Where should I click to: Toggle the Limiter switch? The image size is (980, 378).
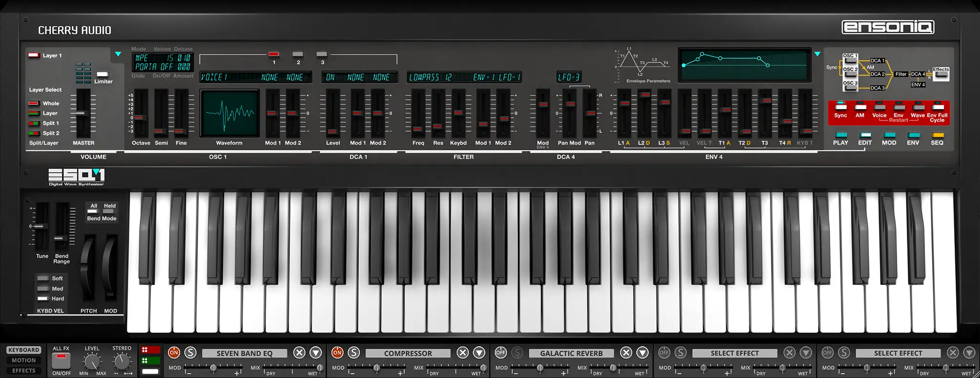click(103, 74)
